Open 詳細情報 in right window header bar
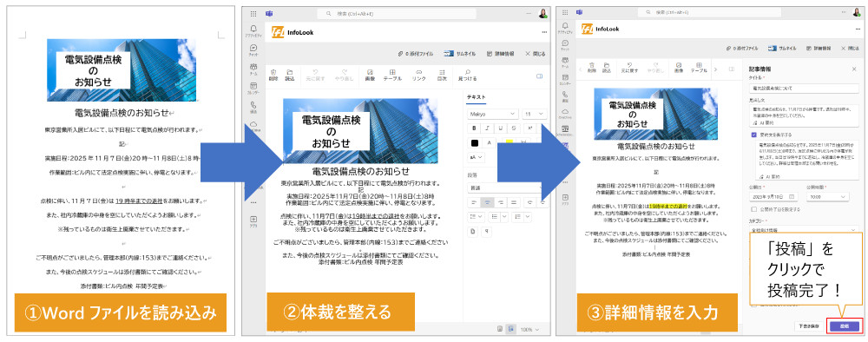The height and width of the screenshot is (342, 868). tap(819, 49)
